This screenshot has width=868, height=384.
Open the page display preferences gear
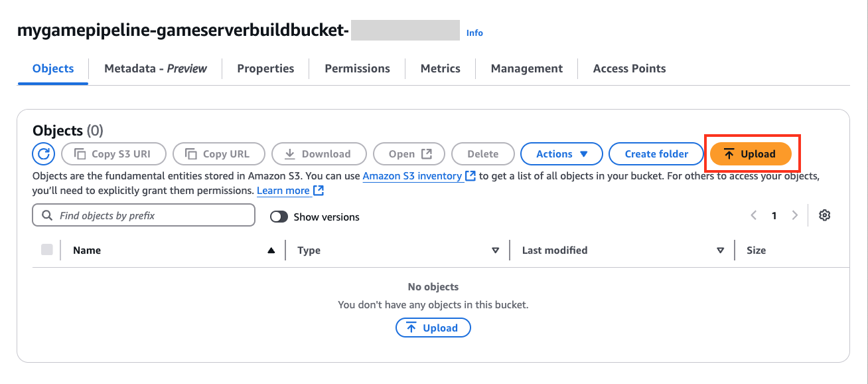click(824, 215)
